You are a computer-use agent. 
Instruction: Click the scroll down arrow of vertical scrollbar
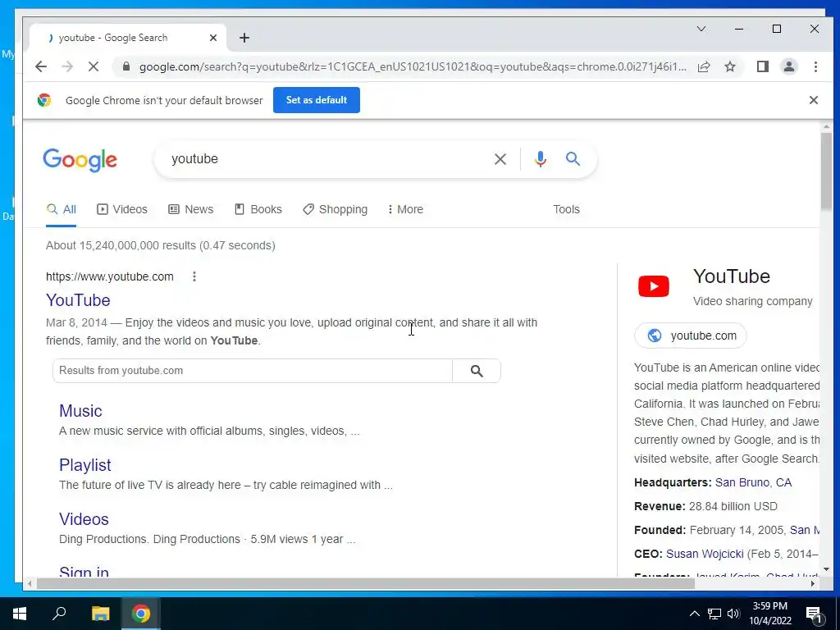point(826,569)
